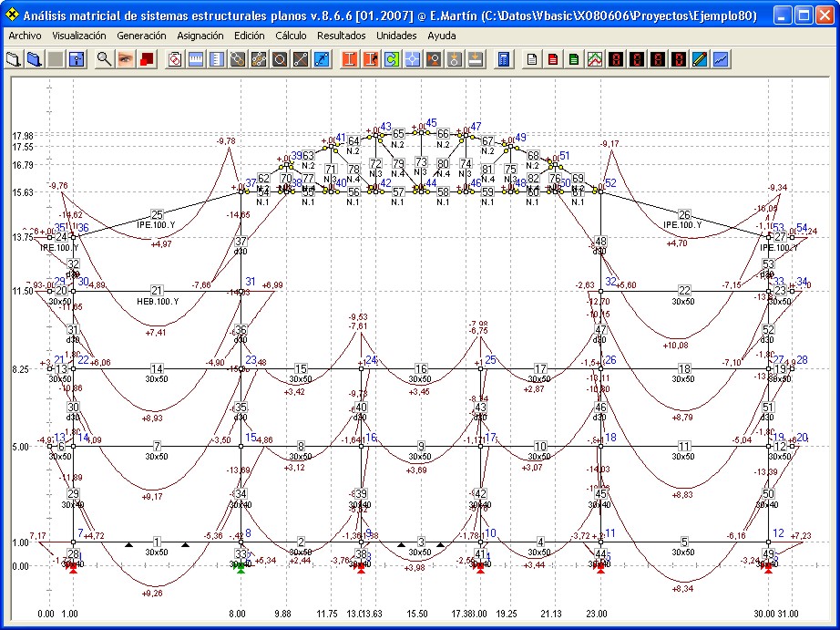Open the red document report icon
The height and width of the screenshot is (630, 840).
coord(553,60)
